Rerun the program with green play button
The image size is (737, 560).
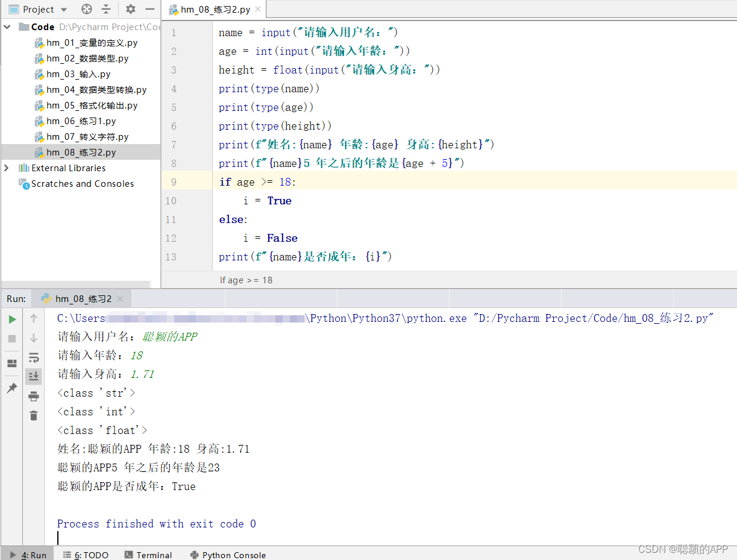pyautogui.click(x=12, y=319)
